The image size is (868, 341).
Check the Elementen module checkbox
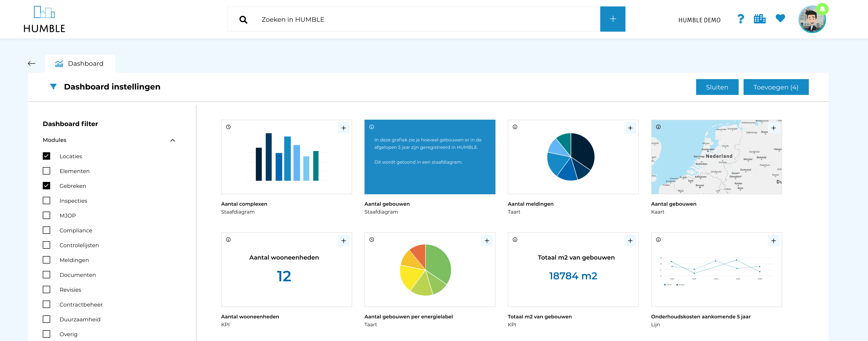pos(46,171)
